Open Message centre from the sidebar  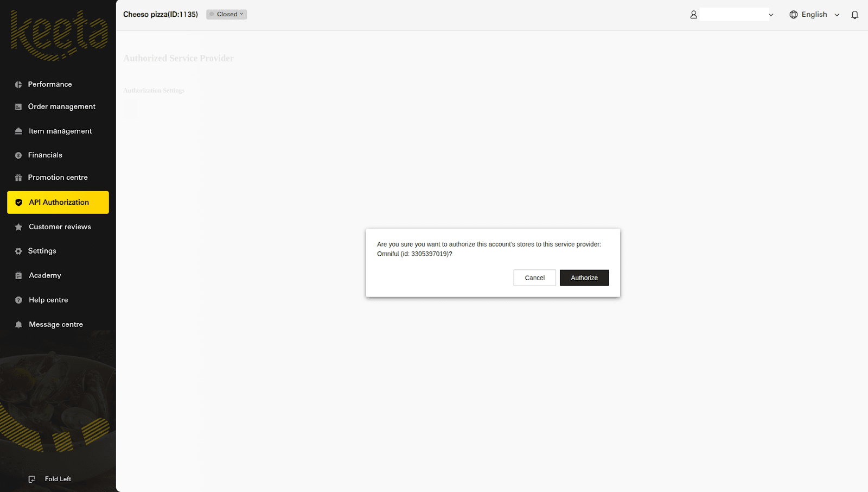click(x=56, y=325)
